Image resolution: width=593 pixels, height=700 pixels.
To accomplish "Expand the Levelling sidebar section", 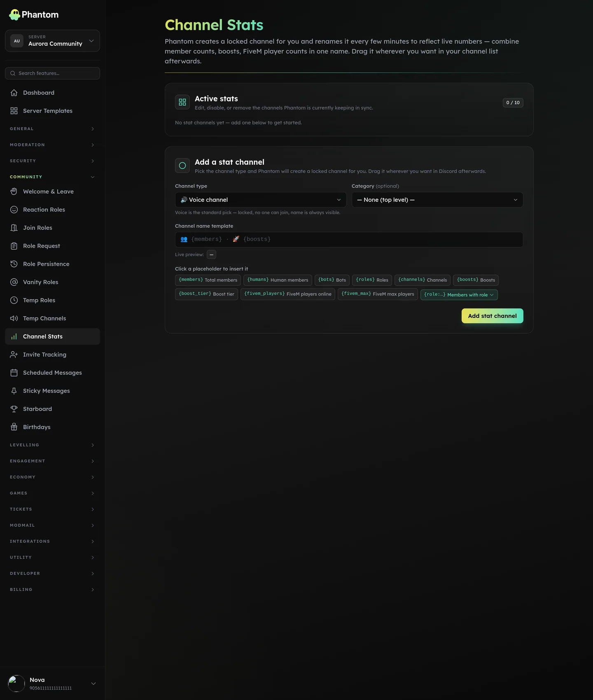I will click(x=52, y=445).
